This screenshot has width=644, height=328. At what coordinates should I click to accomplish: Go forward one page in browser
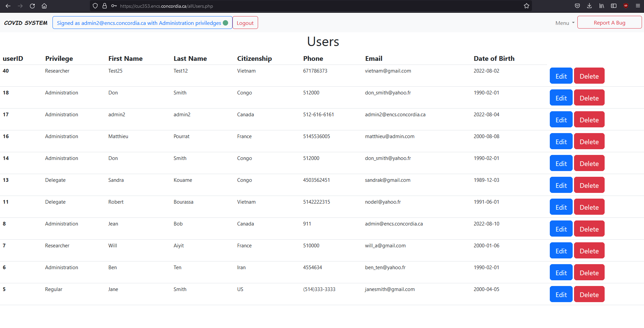(x=20, y=6)
